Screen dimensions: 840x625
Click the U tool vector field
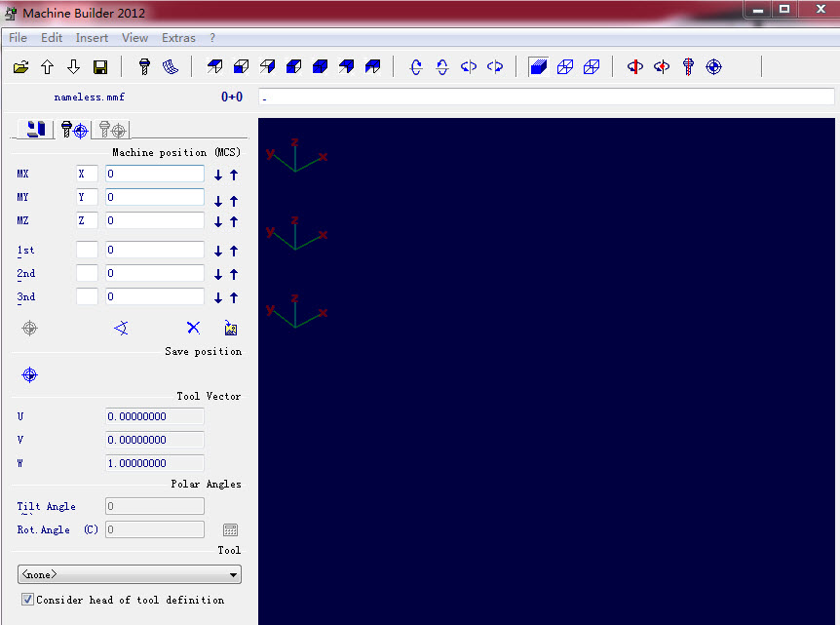tap(155, 416)
